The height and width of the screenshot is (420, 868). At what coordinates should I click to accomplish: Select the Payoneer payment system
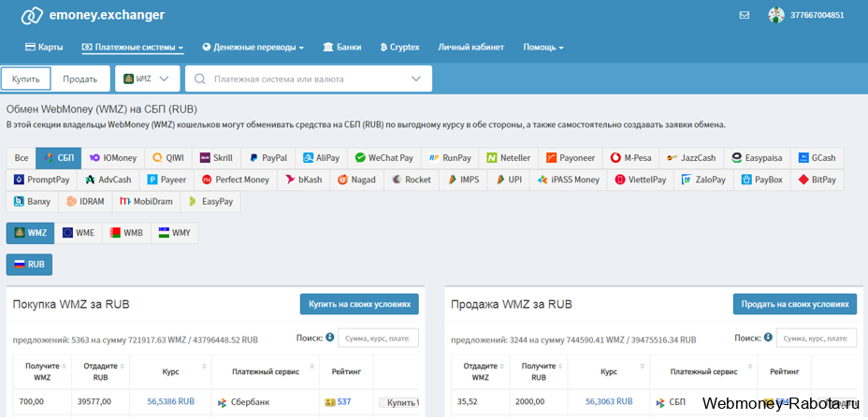coord(571,158)
